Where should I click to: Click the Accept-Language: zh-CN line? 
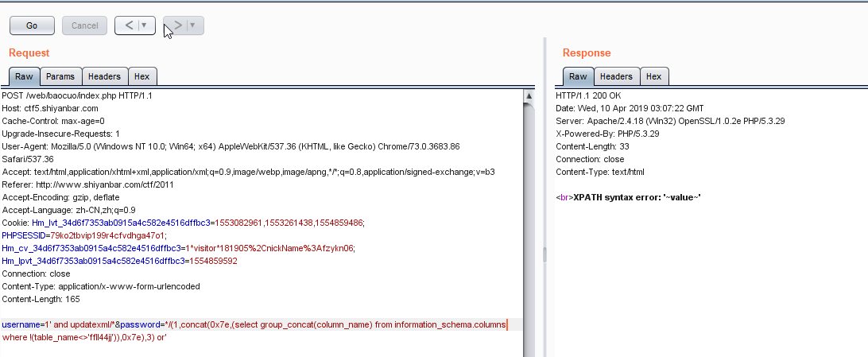click(x=68, y=211)
